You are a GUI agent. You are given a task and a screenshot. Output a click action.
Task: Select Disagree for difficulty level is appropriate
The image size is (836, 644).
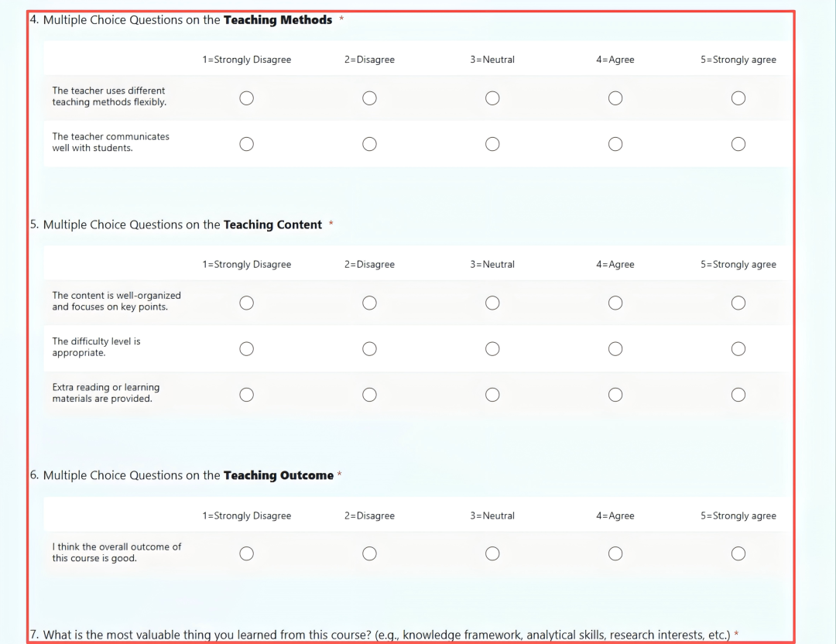click(x=369, y=349)
